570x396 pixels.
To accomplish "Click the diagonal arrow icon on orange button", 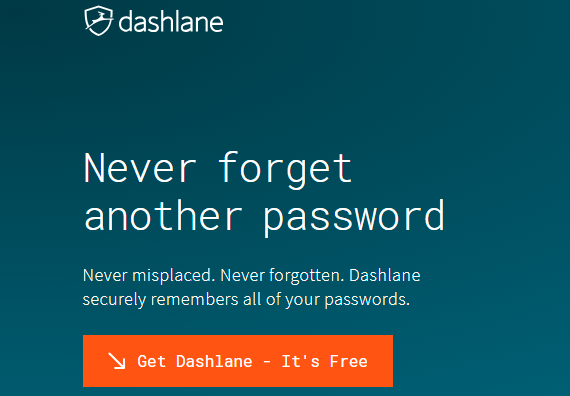I will coord(117,361).
